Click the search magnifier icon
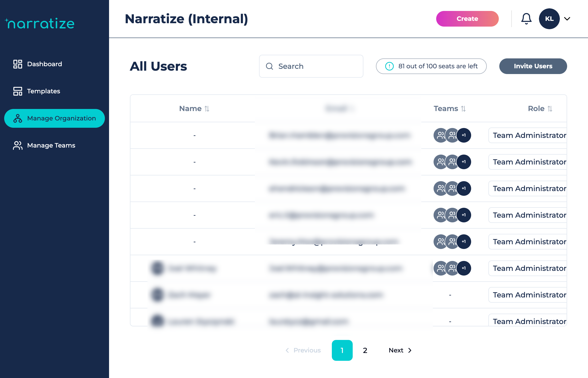The image size is (588, 378). click(269, 66)
